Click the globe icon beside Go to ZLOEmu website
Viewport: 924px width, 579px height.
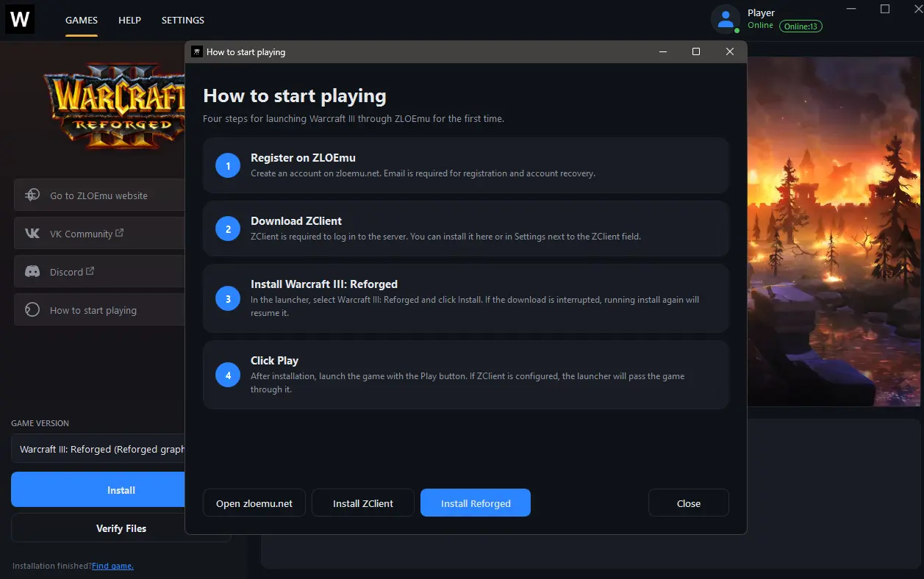(x=32, y=195)
